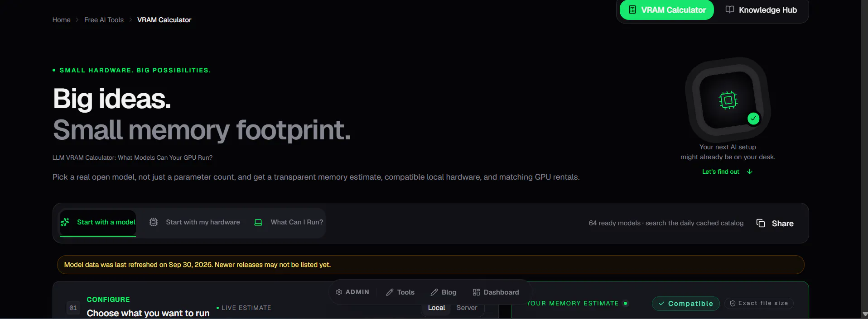Open the What Can I Run? tab
This screenshot has height=319, width=868.
click(289, 222)
